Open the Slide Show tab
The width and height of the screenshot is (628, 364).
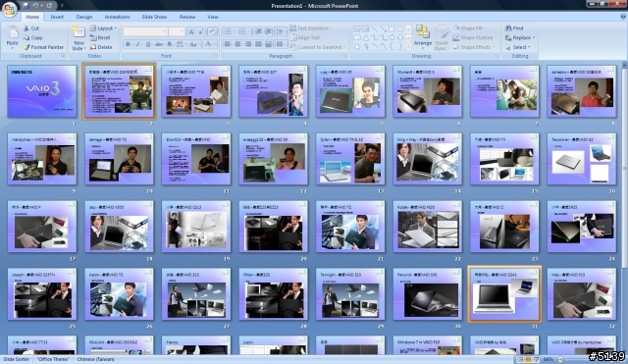click(154, 17)
